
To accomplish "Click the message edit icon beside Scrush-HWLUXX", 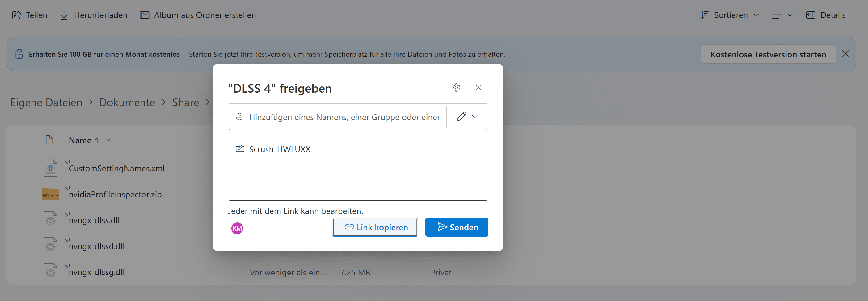I will 240,149.
